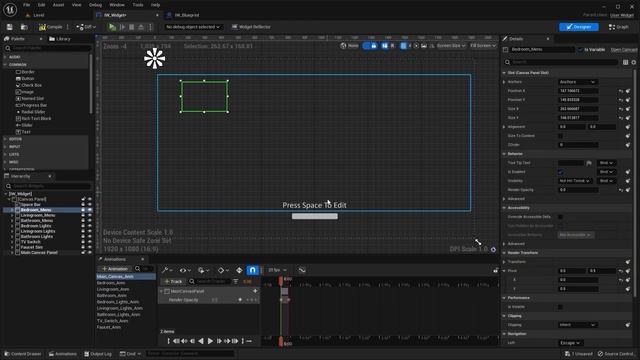Open the Content Drawer
Screen dimensions: 640x360
[23, 354]
